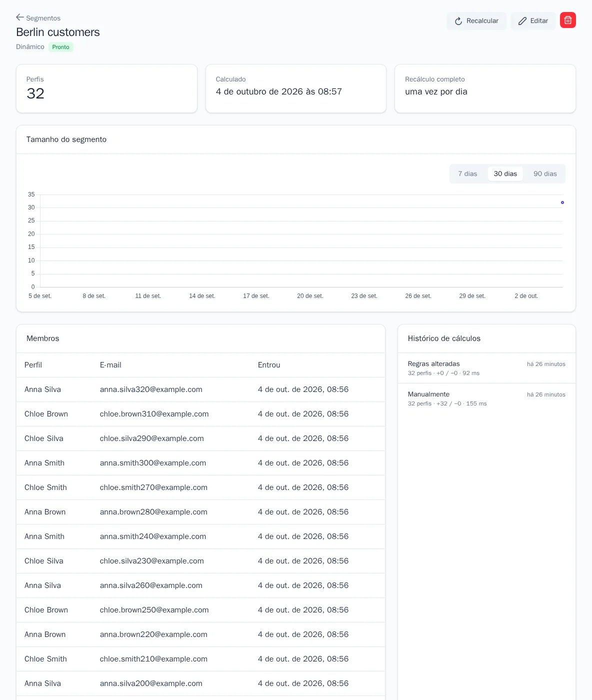Open the Manualmente history entry

[486, 398]
